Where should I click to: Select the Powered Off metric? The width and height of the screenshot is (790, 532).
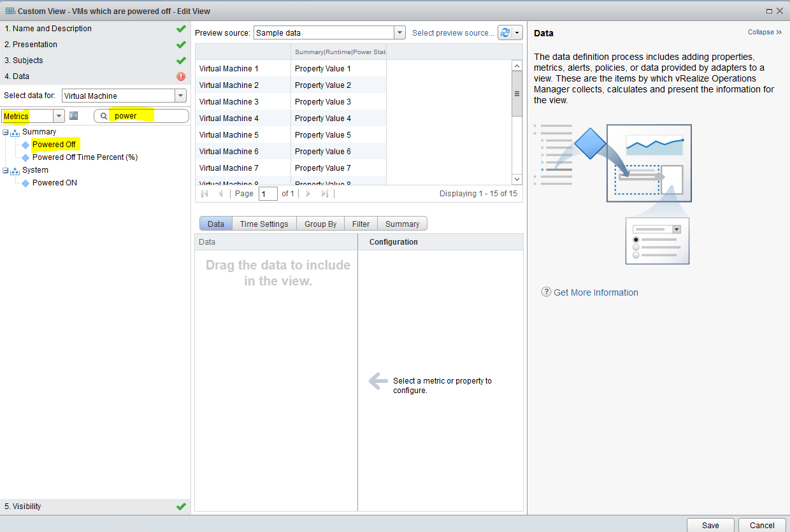point(54,145)
